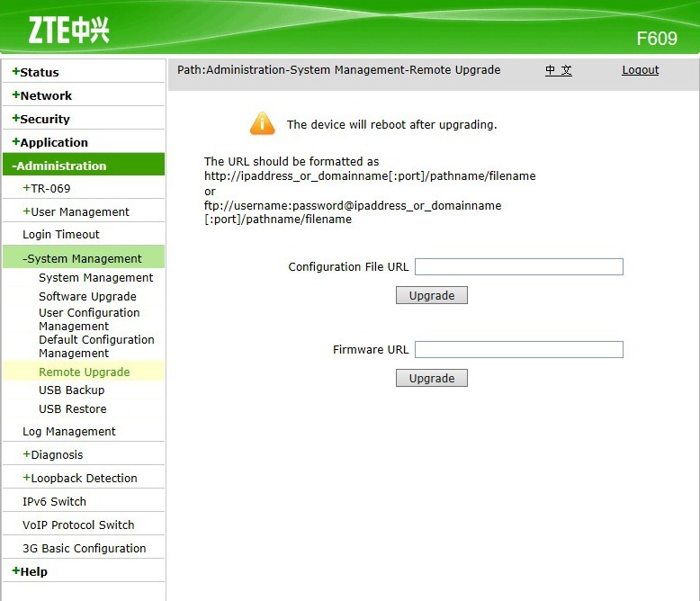
Task: Expand the Help menu
Action: pos(30,571)
